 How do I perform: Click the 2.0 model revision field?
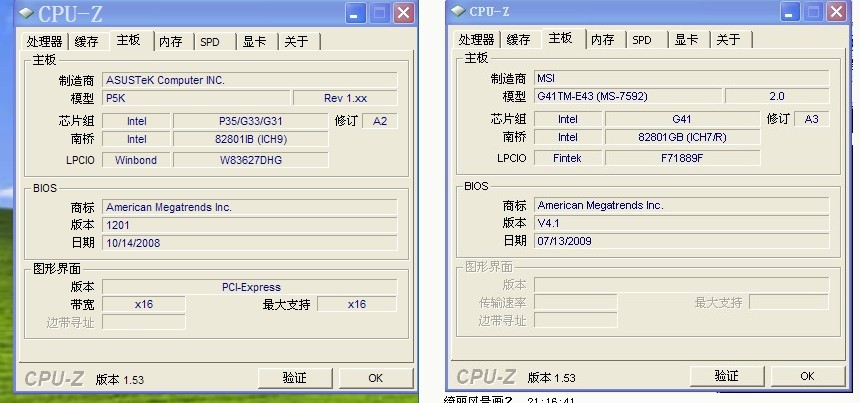(777, 96)
